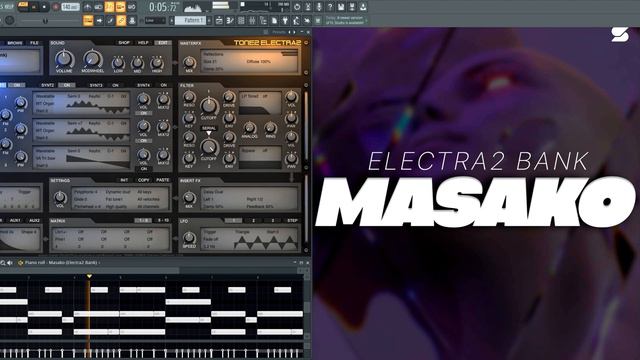Click the filter 1 CUTOFF knob
The width and height of the screenshot is (640, 360).
pos(209,106)
